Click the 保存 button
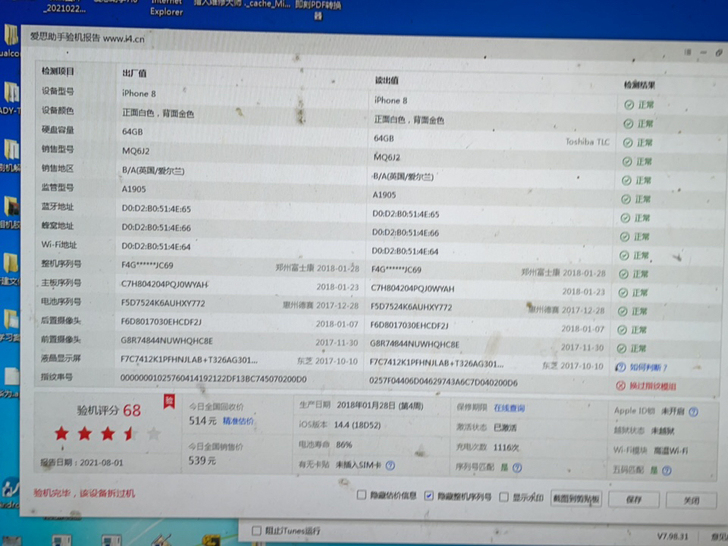 tap(634, 500)
